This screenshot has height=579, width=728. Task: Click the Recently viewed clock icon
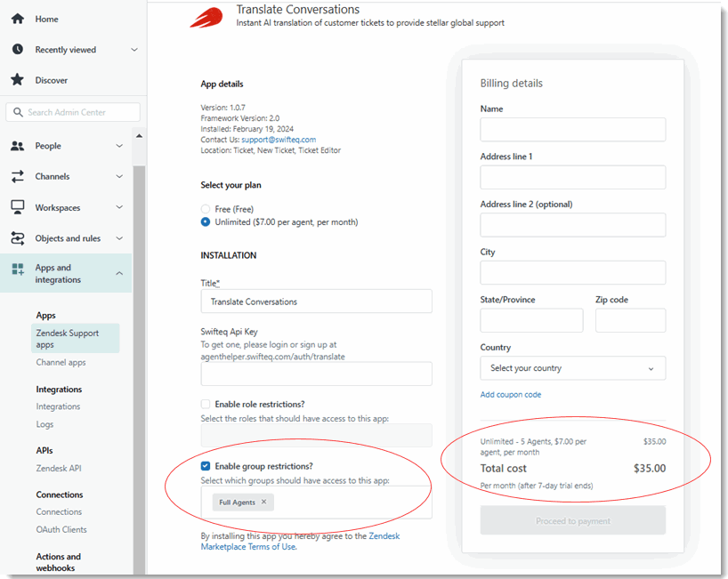[18, 49]
